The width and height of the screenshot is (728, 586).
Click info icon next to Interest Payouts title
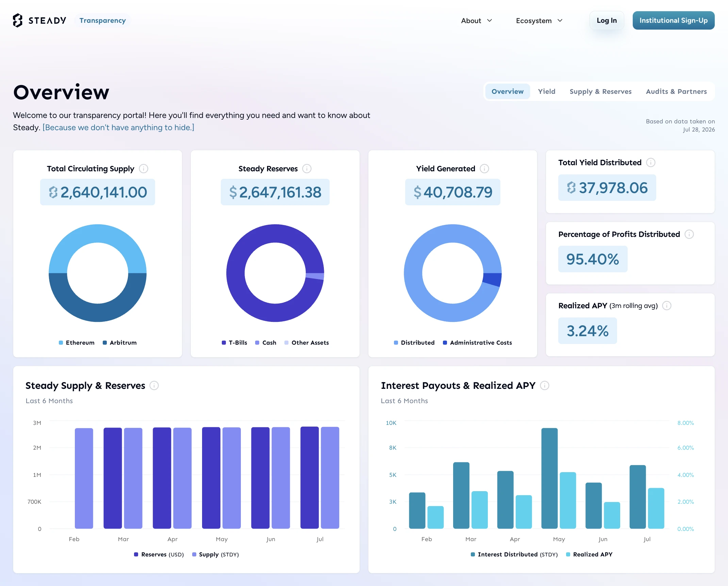pos(545,385)
